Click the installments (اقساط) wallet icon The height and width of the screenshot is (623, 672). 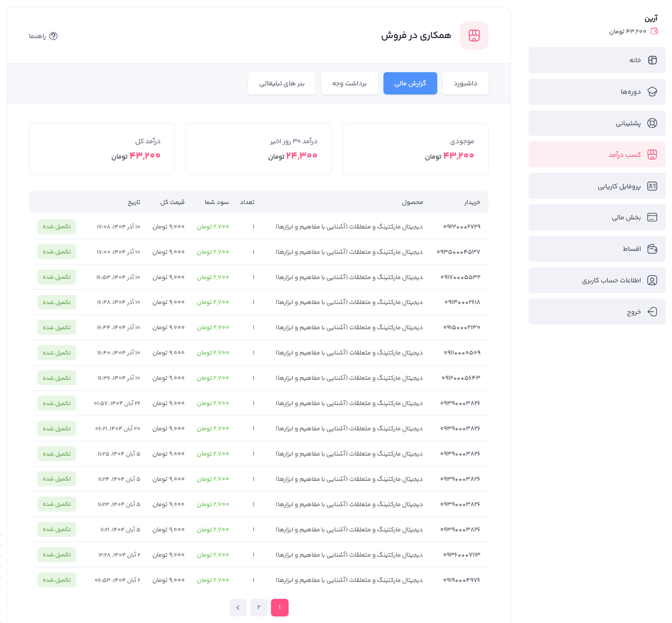click(x=652, y=249)
